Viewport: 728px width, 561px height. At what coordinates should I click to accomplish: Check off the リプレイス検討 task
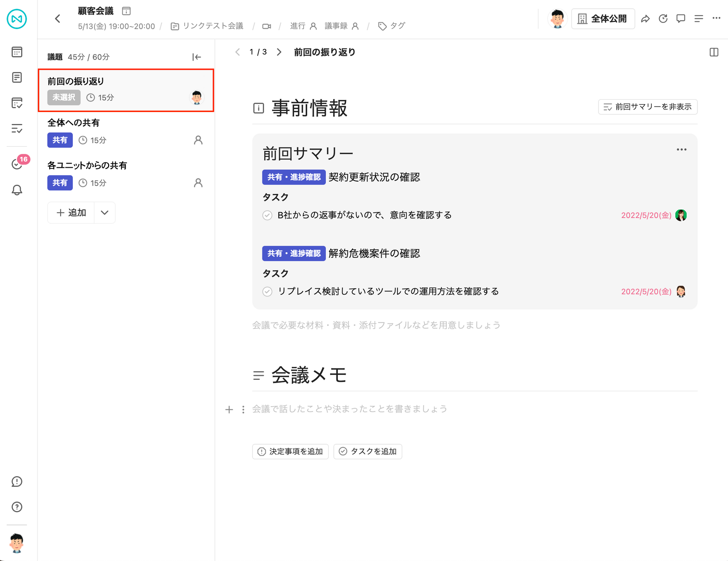pyautogui.click(x=267, y=292)
